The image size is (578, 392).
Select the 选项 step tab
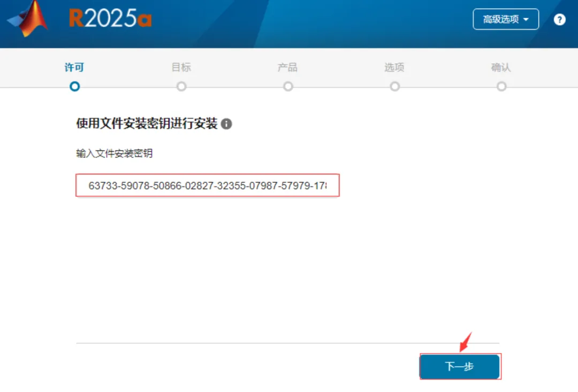pos(394,67)
